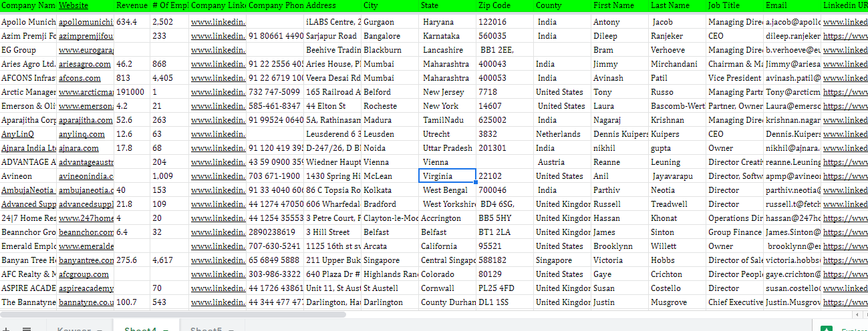Click the TamilNadu state cell
The height and width of the screenshot is (331, 868).
pyautogui.click(x=447, y=120)
